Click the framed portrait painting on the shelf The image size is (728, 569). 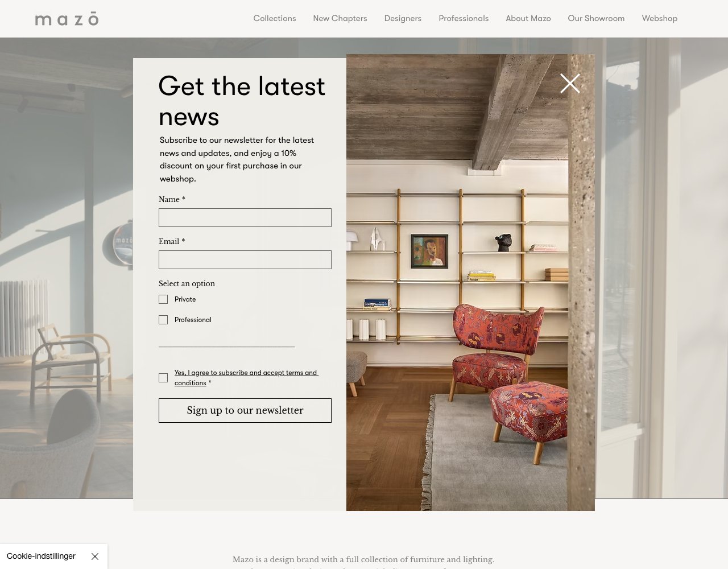click(429, 251)
